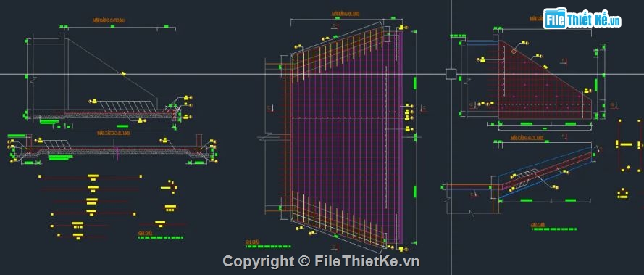The width and height of the screenshot is (644, 275).
Task: Select the red hatched triangular wing wall elevation
Action: click(544, 80)
